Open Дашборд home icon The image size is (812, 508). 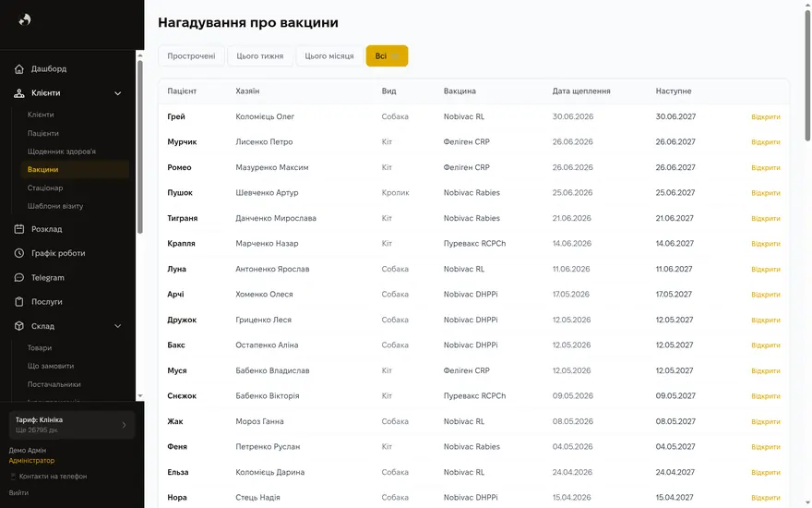point(19,69)
